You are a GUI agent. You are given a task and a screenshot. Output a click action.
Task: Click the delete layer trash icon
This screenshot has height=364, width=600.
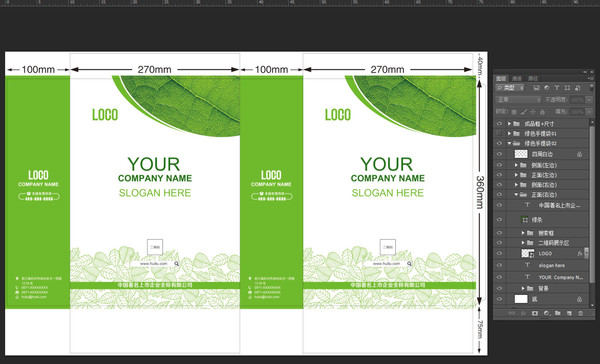pyautogui.click(x=580, y=313)
